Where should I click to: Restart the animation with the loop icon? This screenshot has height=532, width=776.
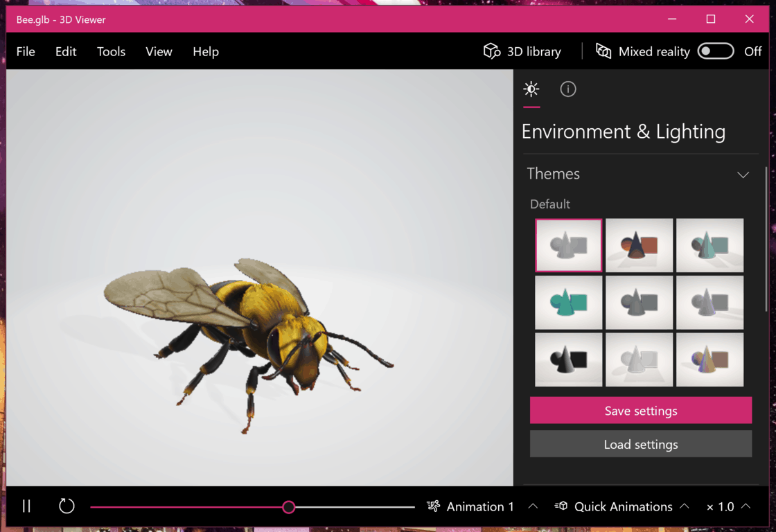tap(67, 506)
